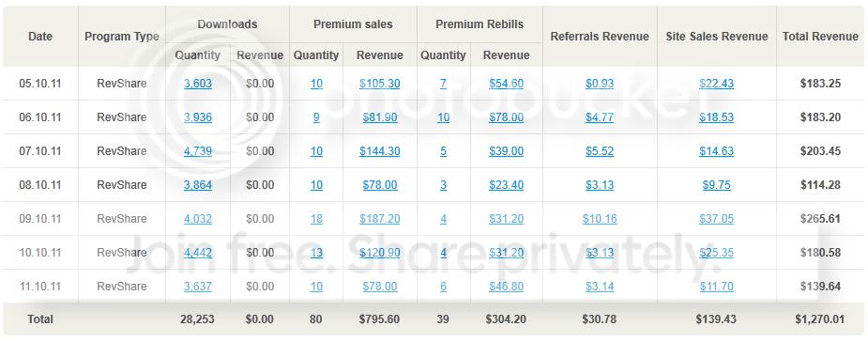Click premium sales quantity 9 for 06.10.11
The width and height of the screenshot is (868, 342).
click(x=316, y=117)
